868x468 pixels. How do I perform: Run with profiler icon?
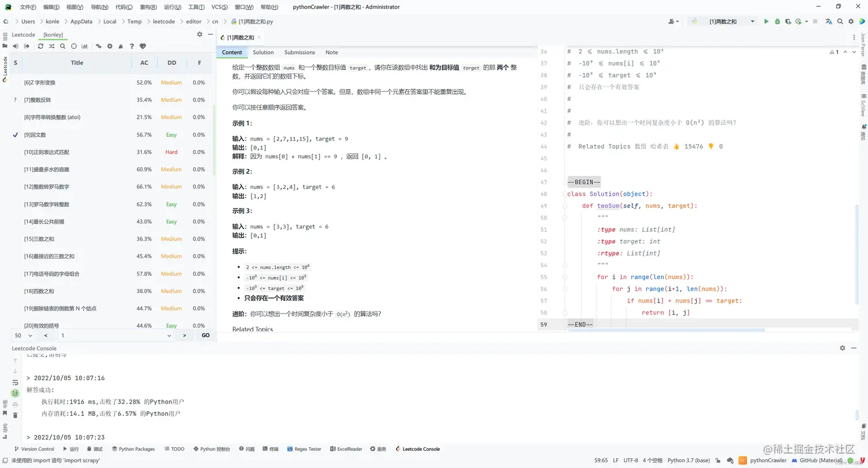click(x=799, y=21)
